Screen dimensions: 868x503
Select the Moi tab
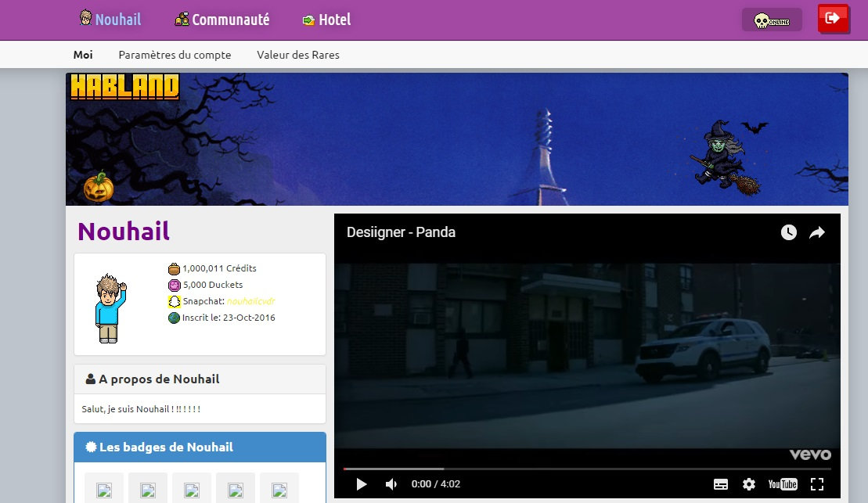[83, 55]
